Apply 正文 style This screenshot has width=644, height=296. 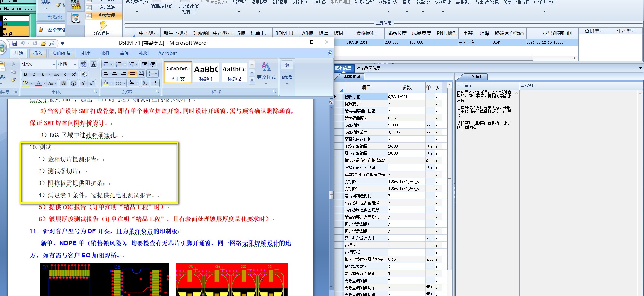point(178,73)
